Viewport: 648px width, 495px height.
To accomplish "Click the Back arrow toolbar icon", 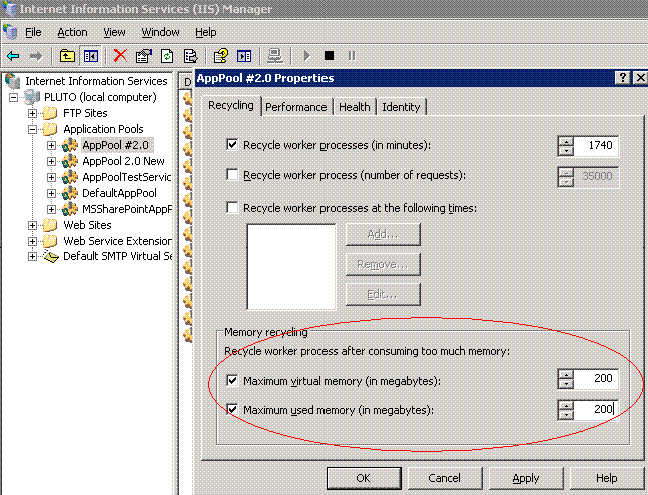I will pos(14,55).
